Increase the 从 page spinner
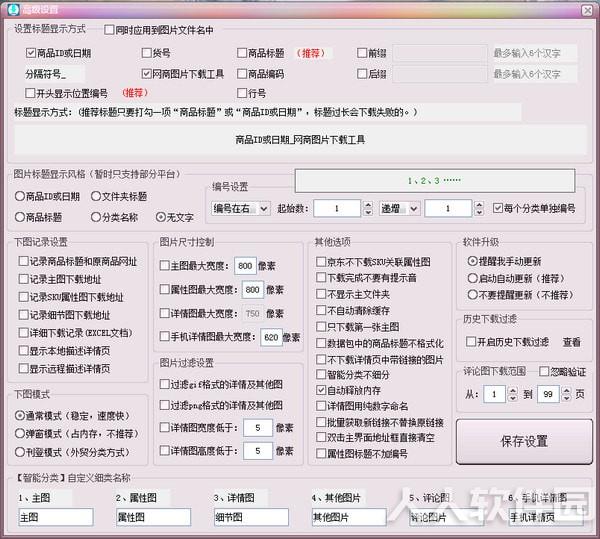The image size is (600, 539). 513,390
